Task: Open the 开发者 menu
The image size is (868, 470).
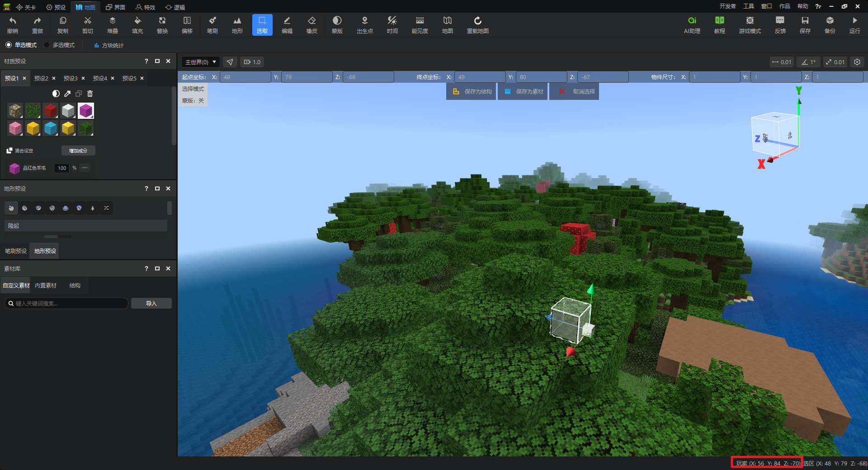Action: 727,6
